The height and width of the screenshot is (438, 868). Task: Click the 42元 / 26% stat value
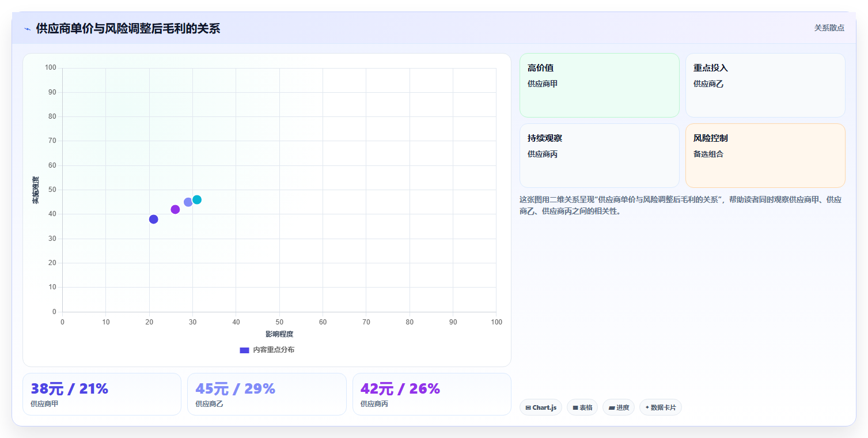[400, 389]
